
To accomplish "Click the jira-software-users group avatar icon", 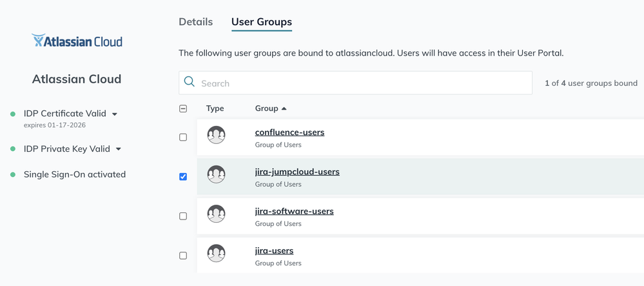I will (x=216, y=214).
